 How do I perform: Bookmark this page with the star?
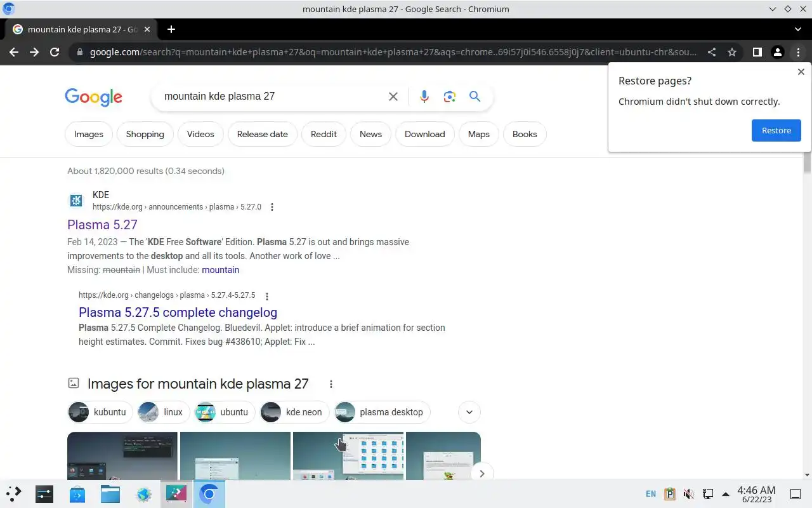(x=732, y=52)
